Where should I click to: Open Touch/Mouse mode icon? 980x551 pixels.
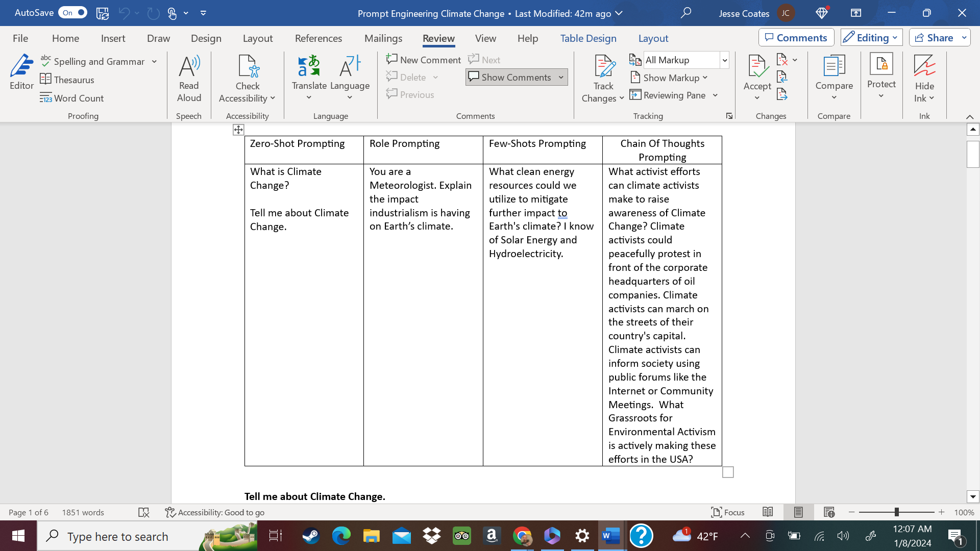(x=172, y=13)
